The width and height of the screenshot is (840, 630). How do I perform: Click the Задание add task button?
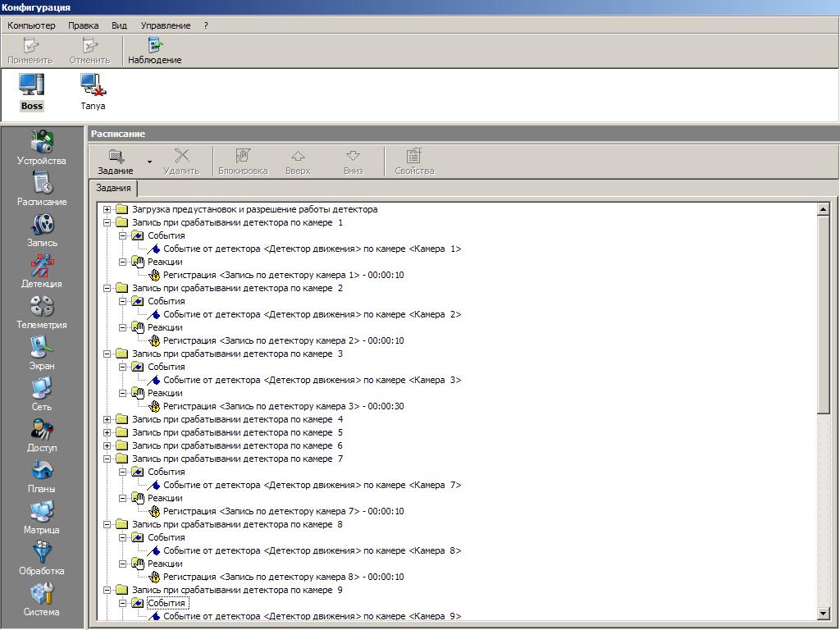pos(116,162)
